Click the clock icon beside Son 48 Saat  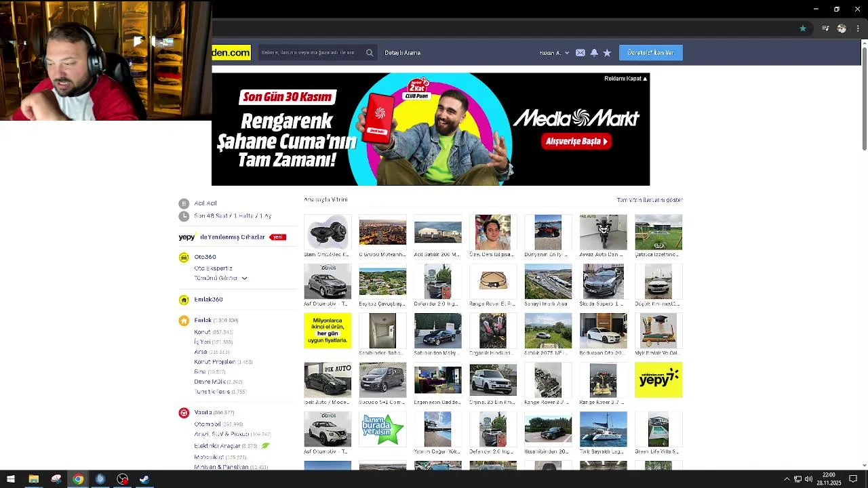pyautogui.click(x=184, y=216)
